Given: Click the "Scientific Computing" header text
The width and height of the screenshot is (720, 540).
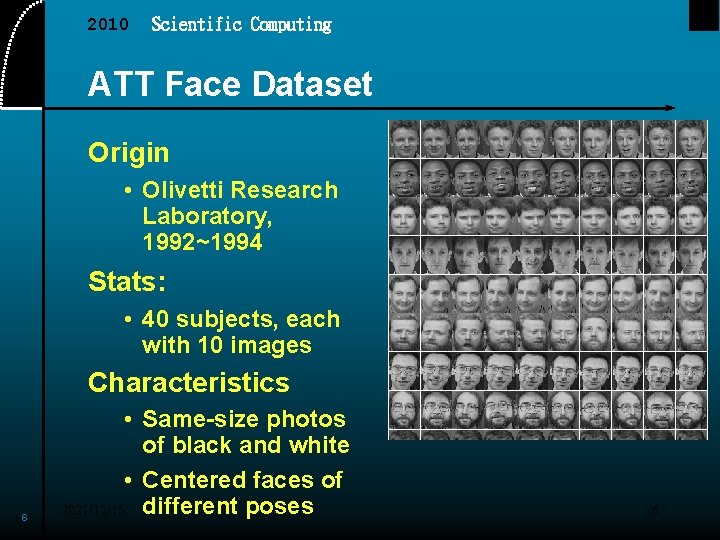Looking at the screenshot, I should click(x=242, y=24).
